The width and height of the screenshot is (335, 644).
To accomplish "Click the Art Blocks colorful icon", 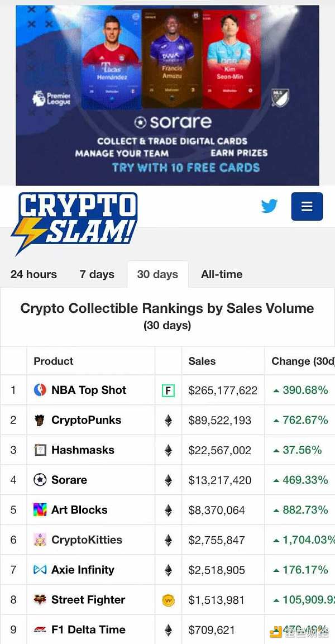I will point(40,510).
